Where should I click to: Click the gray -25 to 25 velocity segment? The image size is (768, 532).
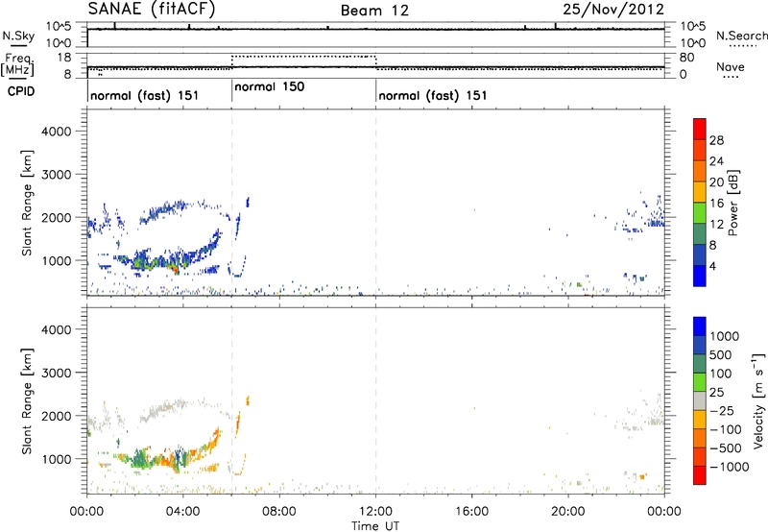700,400
